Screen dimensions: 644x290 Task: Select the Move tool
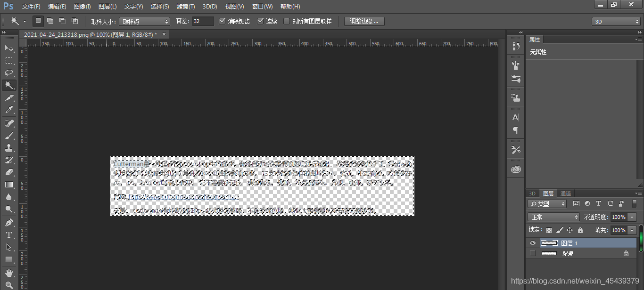pos(9,48)
